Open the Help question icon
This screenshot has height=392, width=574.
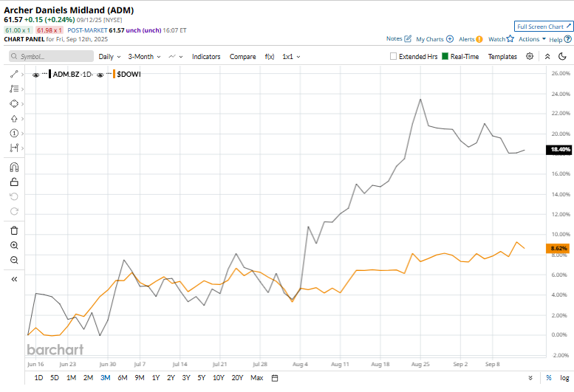[568, 39]
